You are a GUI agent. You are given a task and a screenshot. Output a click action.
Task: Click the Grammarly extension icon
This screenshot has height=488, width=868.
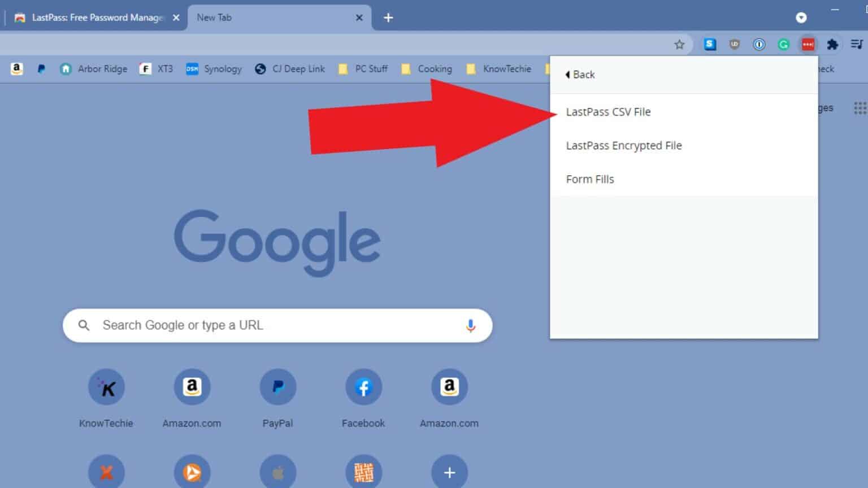click(783, 44)
